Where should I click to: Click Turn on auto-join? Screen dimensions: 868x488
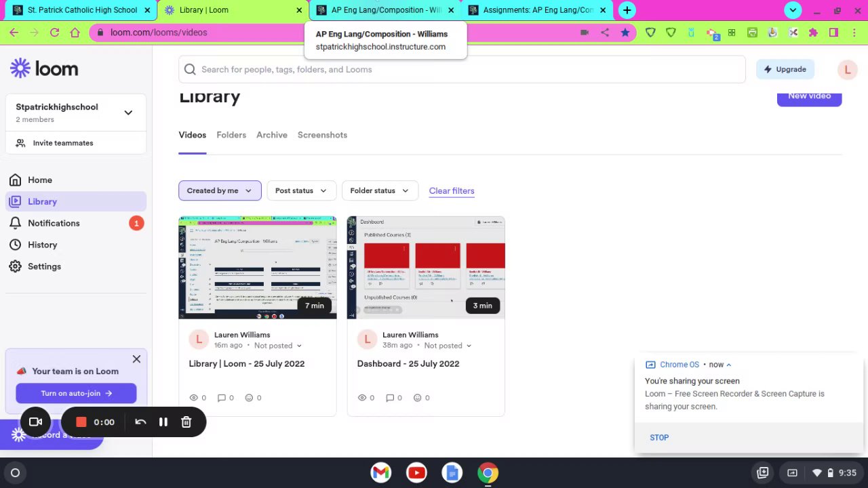[76, 393]
